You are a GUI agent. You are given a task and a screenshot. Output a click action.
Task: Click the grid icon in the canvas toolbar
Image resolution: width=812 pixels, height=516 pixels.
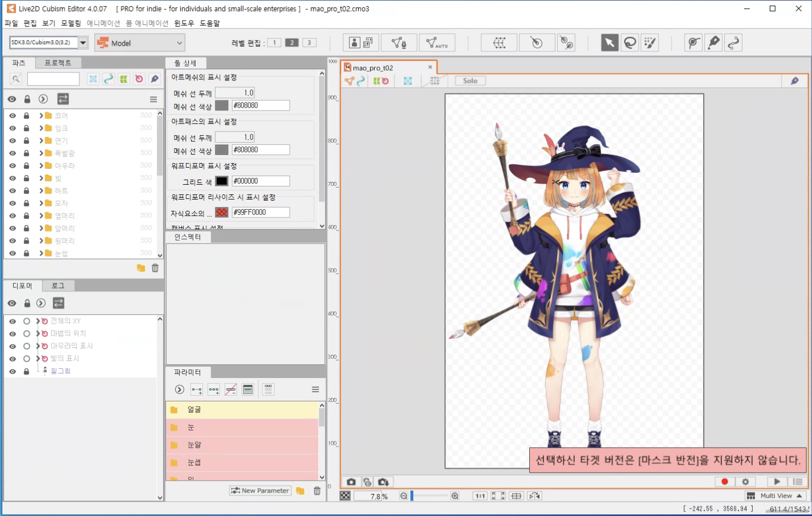click(435, 81)
